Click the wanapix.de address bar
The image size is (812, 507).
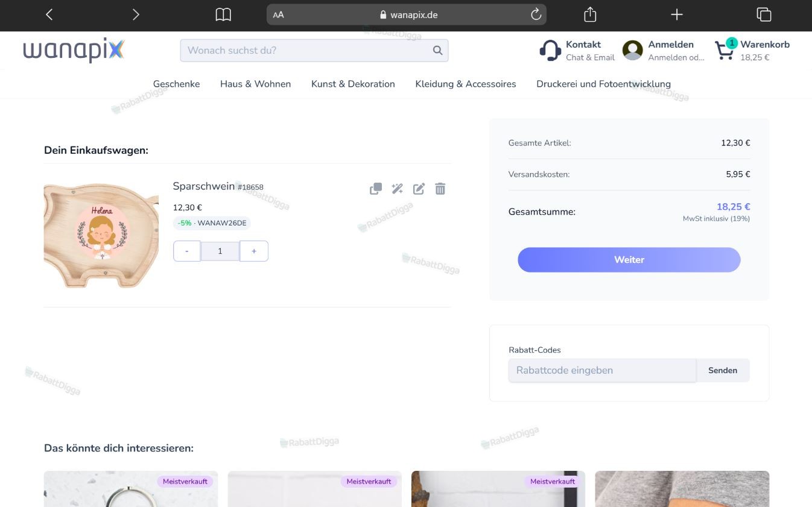[407, 14]
